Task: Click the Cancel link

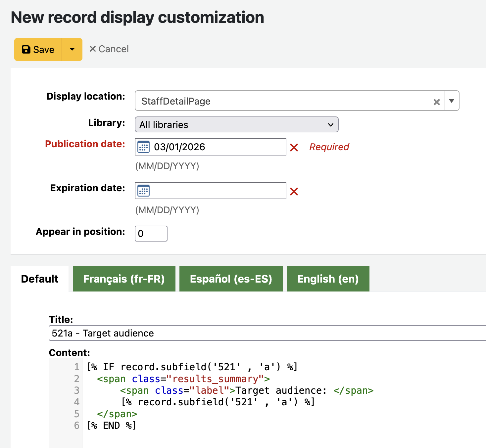Action: (x=109, y=49)
